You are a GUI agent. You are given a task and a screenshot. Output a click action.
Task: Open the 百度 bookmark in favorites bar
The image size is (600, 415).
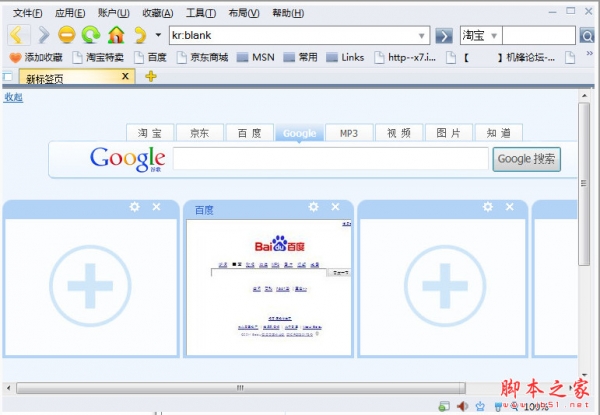click(x=150, y=58)
